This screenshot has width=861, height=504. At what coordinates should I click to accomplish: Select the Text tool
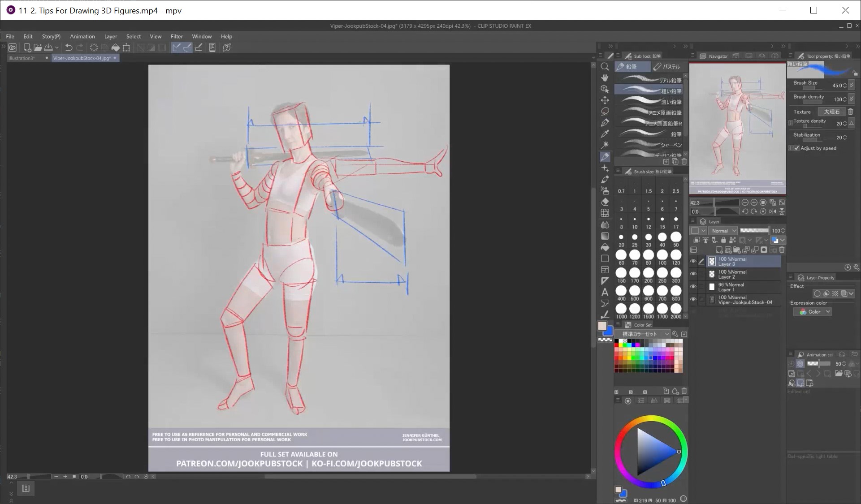pos(605,292)
